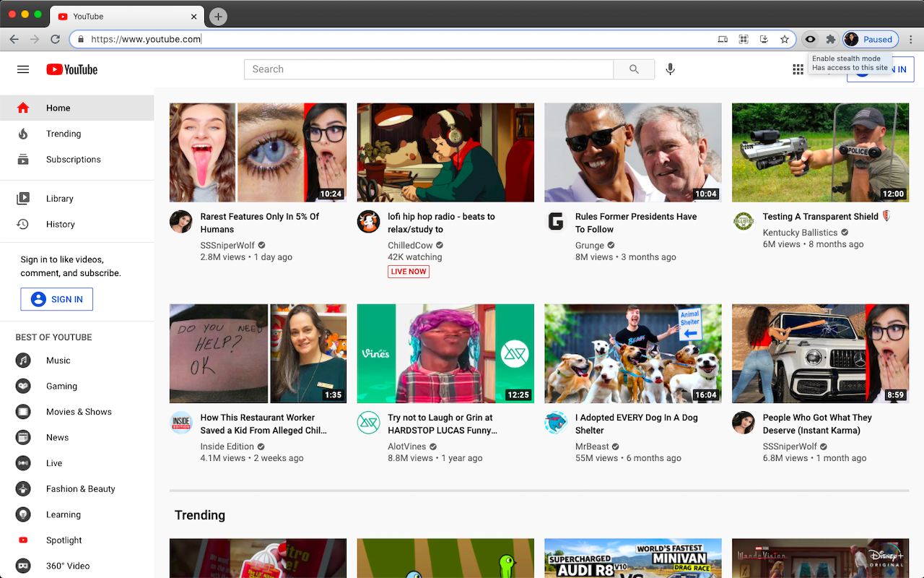Click the SIGN IN button

click(56, 298)
